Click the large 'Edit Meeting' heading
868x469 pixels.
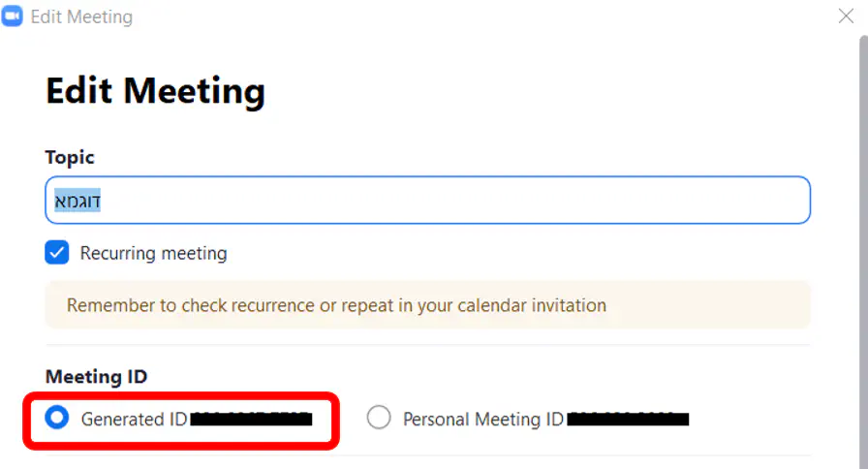[x=155, y=91]
